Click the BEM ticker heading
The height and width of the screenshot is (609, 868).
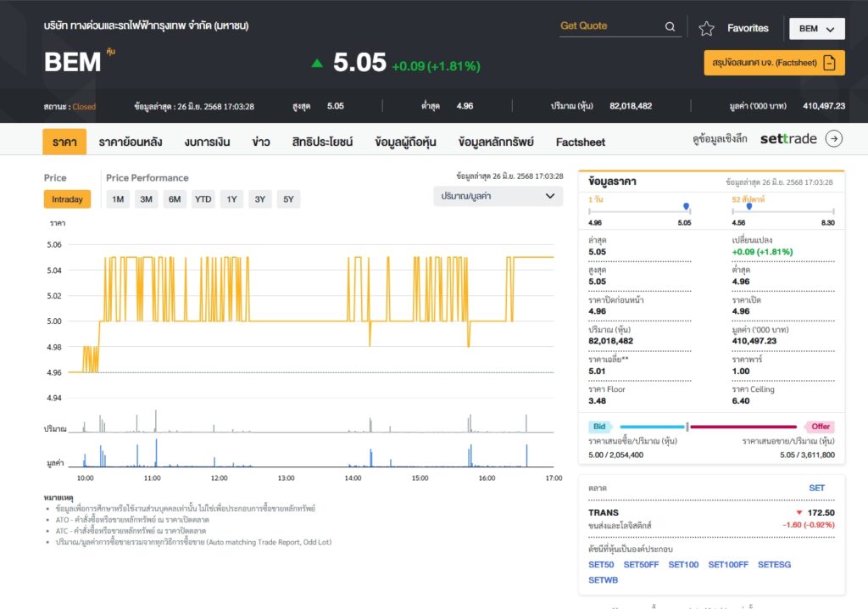tap(73, 62)
